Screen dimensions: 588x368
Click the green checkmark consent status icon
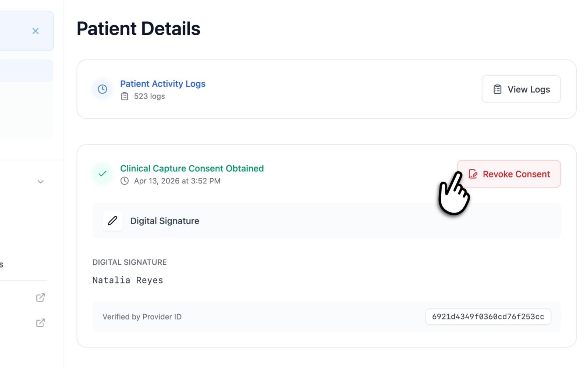(x=102, y=174)
